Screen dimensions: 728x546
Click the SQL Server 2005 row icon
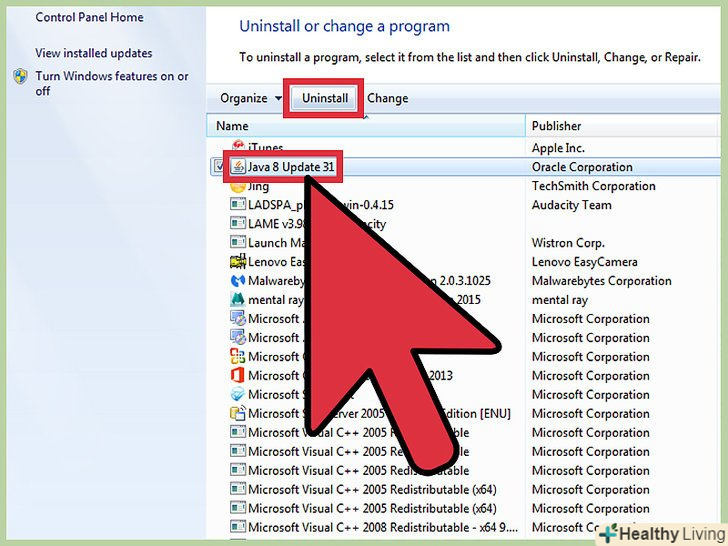click(238, 413)
